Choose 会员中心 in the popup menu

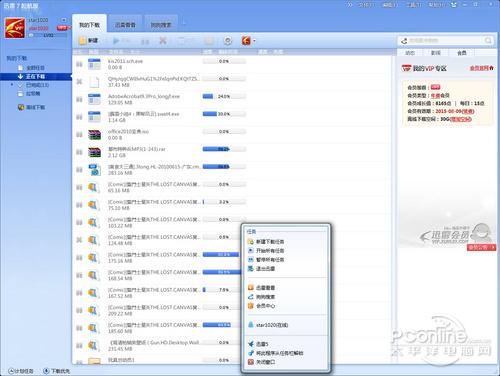click(265, 306)
